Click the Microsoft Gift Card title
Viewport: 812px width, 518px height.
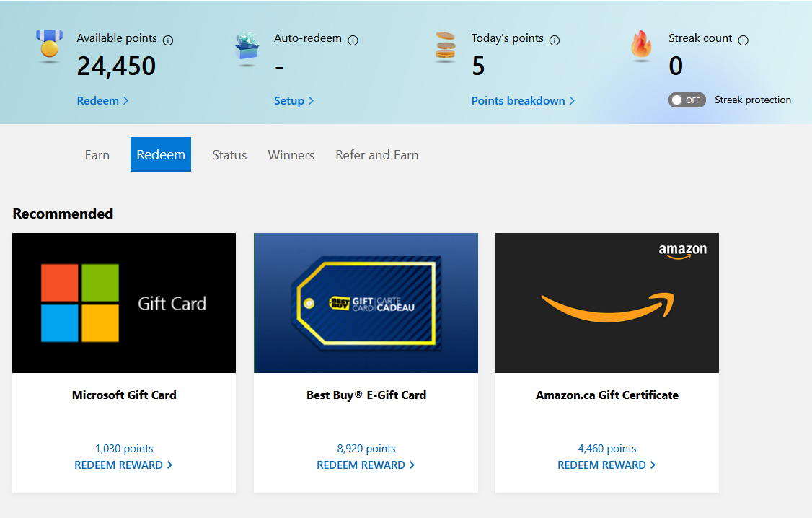point(124,395)
